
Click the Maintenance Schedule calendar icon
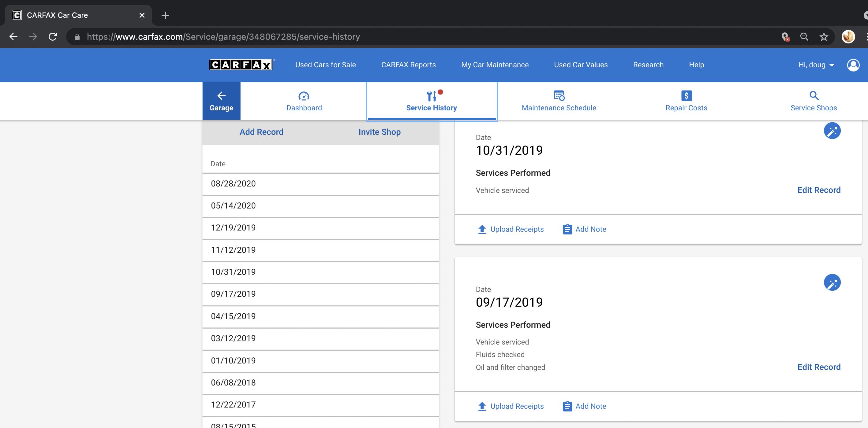point(559,96)
